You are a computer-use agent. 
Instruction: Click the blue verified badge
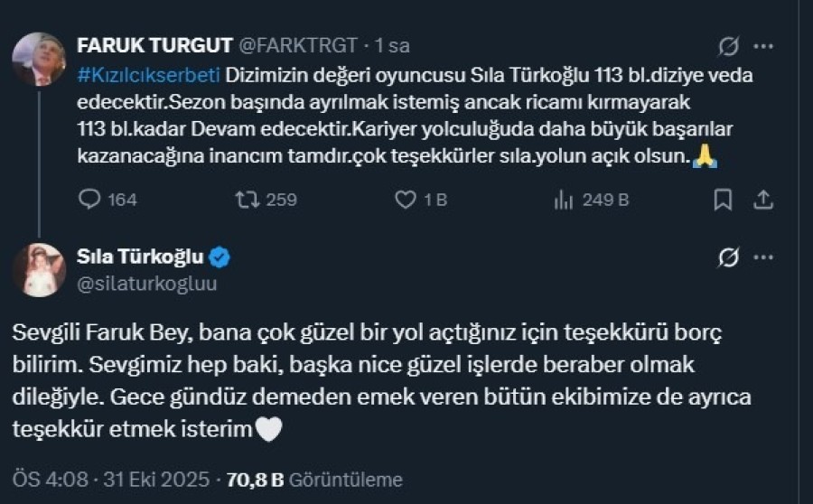tap(220, 259)
